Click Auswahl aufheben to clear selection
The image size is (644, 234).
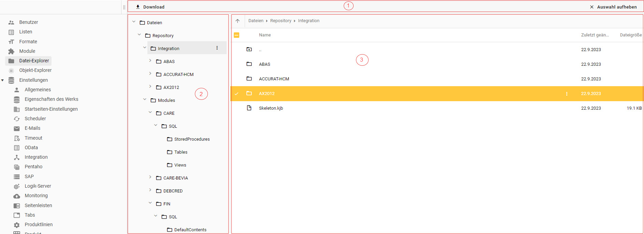pos(613,7)
